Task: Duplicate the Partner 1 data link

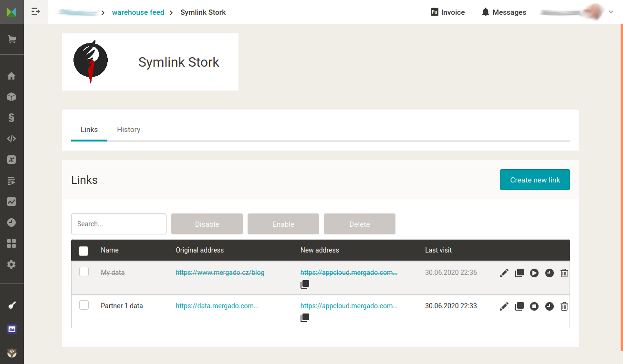Action: (519, 306)
